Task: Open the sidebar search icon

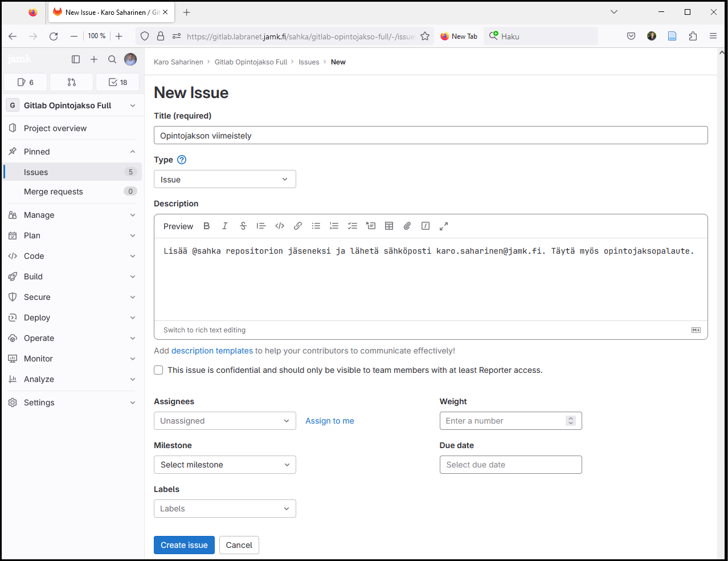Action: [x=112, y=59]
